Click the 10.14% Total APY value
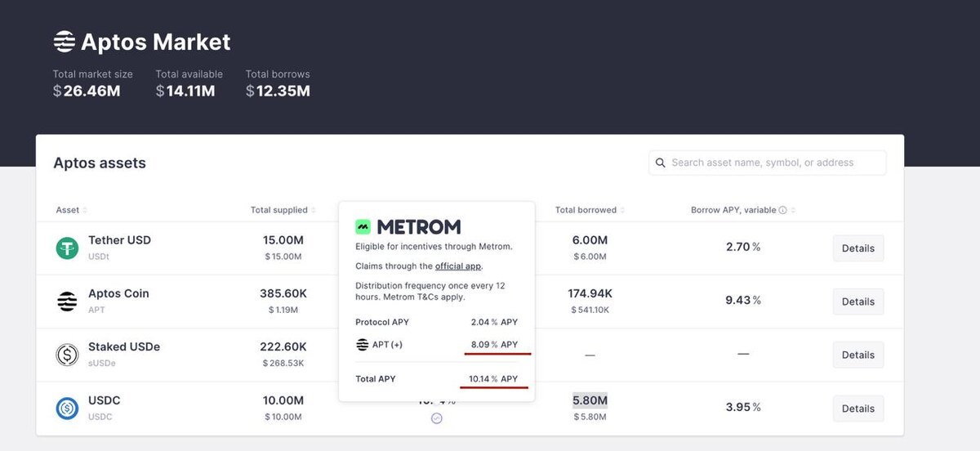The image size is (980, 451). tap(493, 379)
